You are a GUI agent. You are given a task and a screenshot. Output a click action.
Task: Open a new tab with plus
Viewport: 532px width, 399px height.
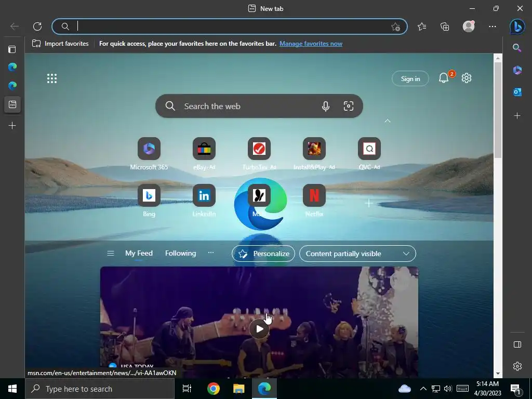(x=12, y=126)
